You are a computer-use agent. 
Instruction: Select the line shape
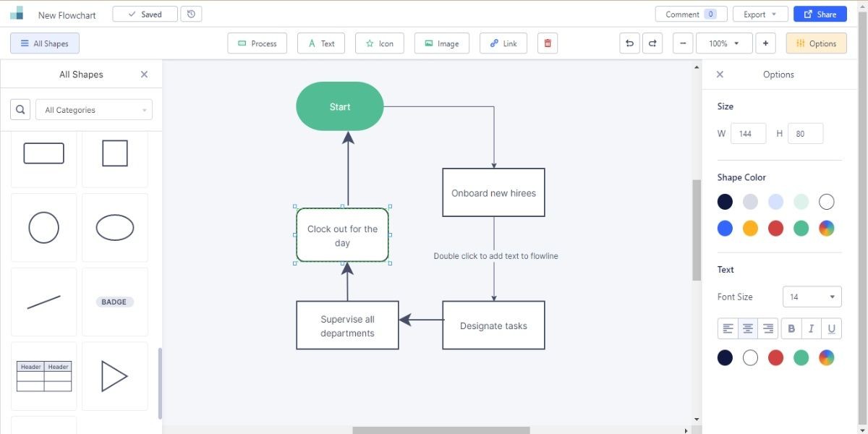(44, 302)
